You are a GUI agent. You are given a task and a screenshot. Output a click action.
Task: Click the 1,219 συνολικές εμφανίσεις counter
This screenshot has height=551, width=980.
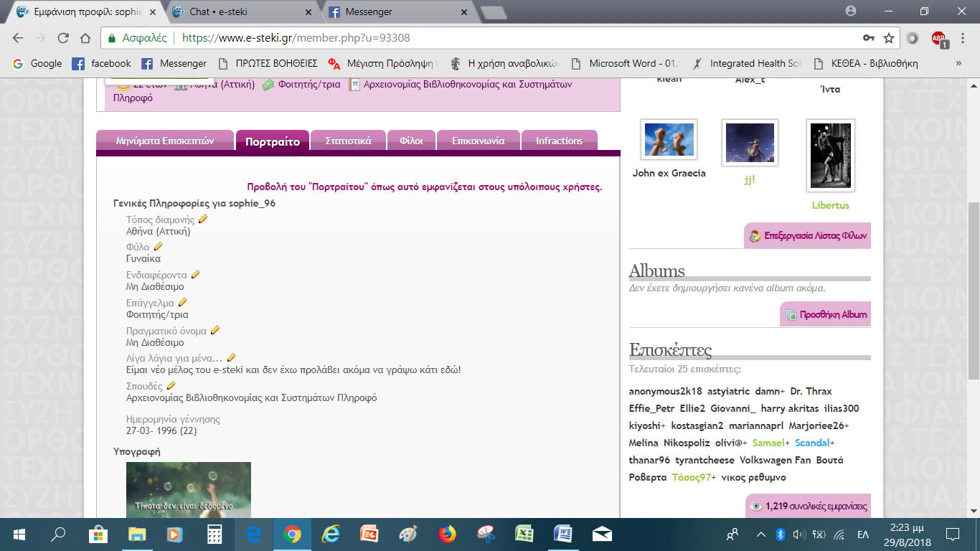[x=809, y=506]
